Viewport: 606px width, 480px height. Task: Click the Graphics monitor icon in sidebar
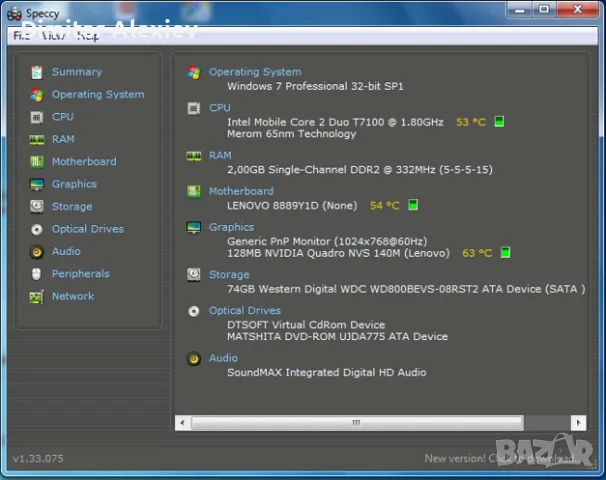[37, 184]
